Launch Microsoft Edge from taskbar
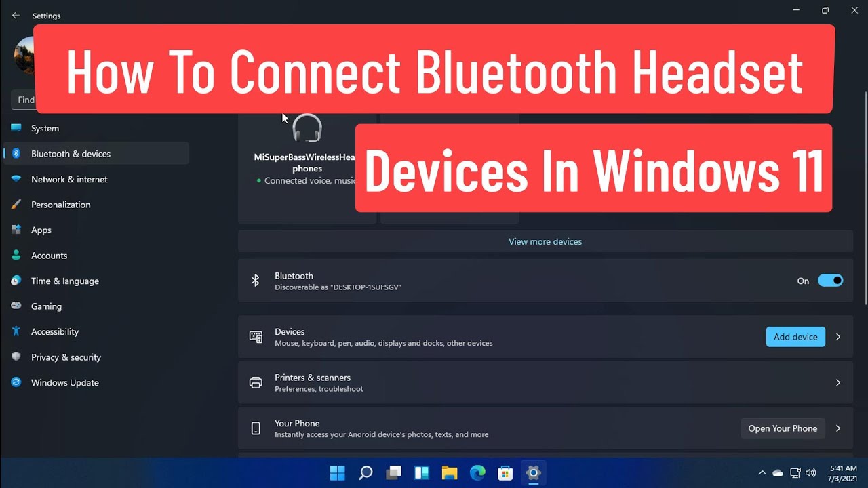 [x=477, y=472]
